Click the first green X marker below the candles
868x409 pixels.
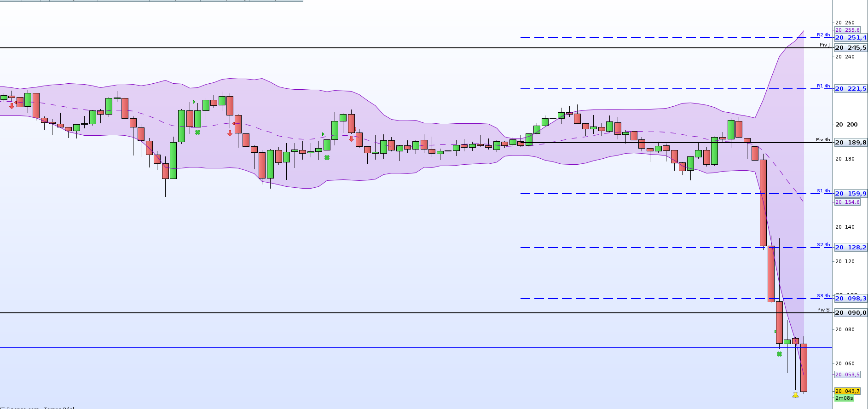tap(197, 132)
